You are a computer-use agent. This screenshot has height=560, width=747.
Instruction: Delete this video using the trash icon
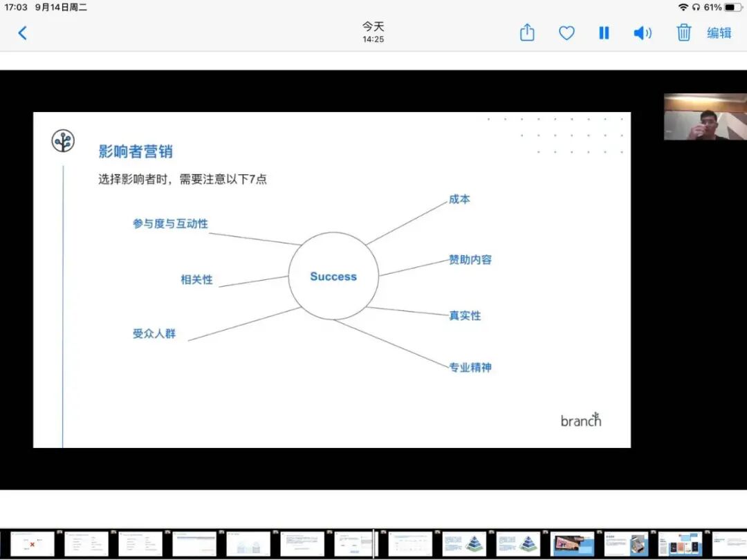pyautogui.click(x=683, y=32)
